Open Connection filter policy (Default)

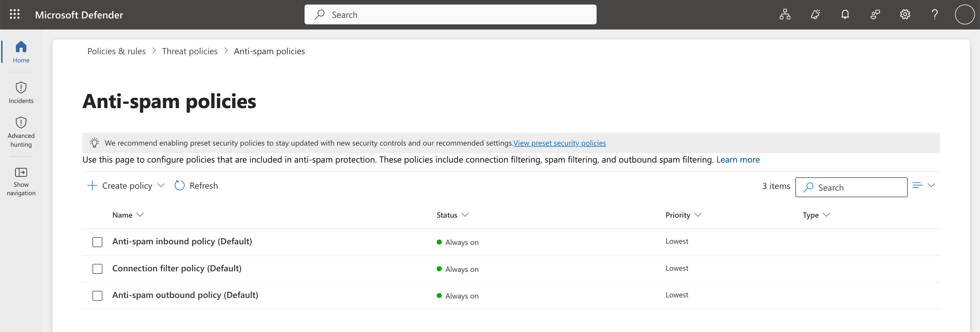coord(177,268)
